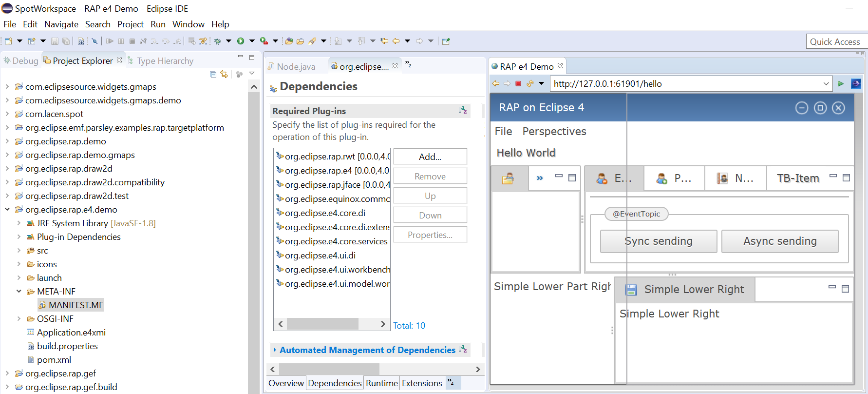
Task: Open the Navigate menu
Action: coord(61,24)
